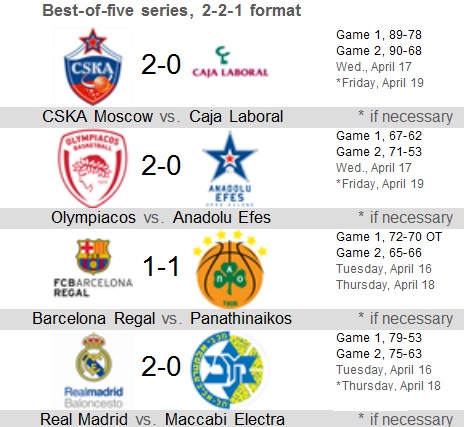The height and width of the screenshot is (427, 464).
Task: Click the 1-1 Barcelona–Panathinaikos series score
Action: click(161, 267)
